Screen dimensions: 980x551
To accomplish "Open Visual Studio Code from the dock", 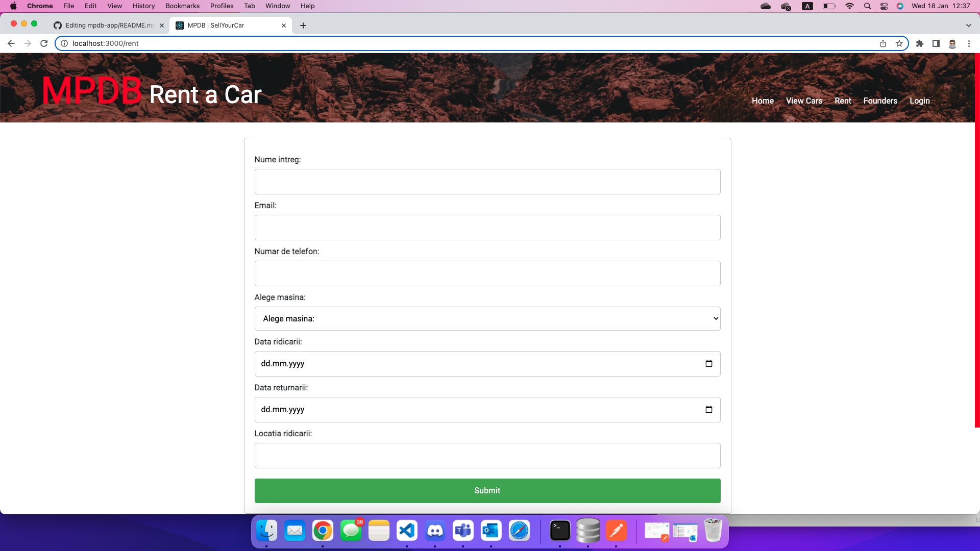I will point(407,531).
